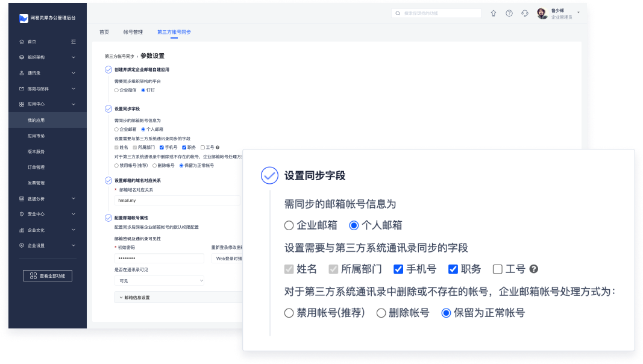
Task: Open 应用市场 in the sidebar
Action: click(x=36, y=136)
